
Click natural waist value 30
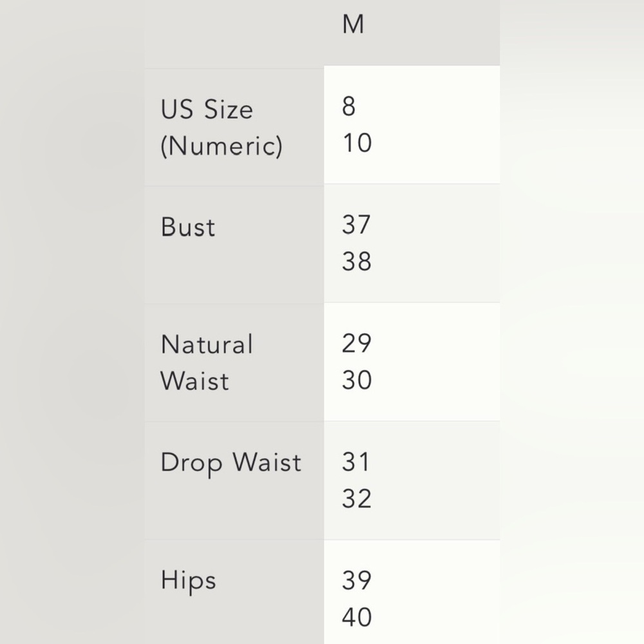click(357, 380)
